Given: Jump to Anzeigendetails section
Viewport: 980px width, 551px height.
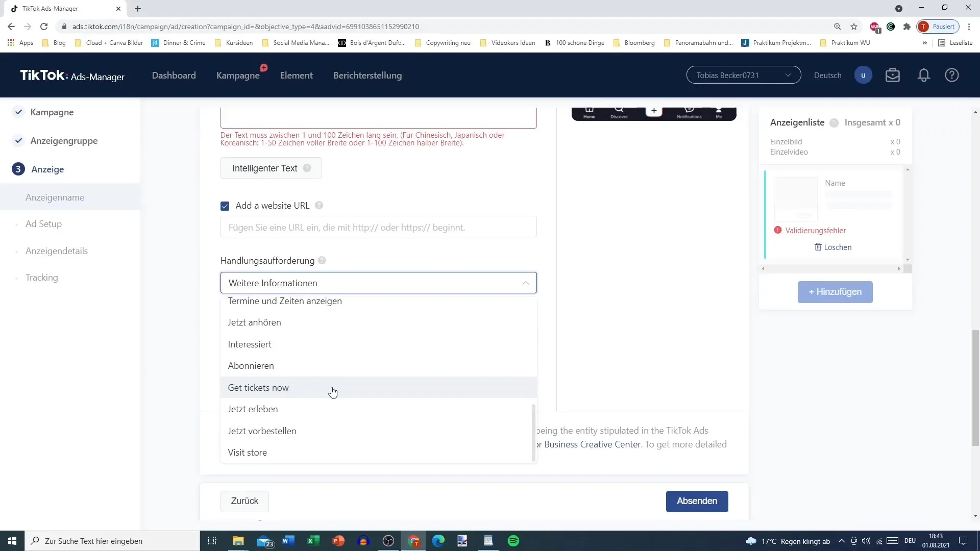Looking at the screenshot, I should (x=57, y=251).
